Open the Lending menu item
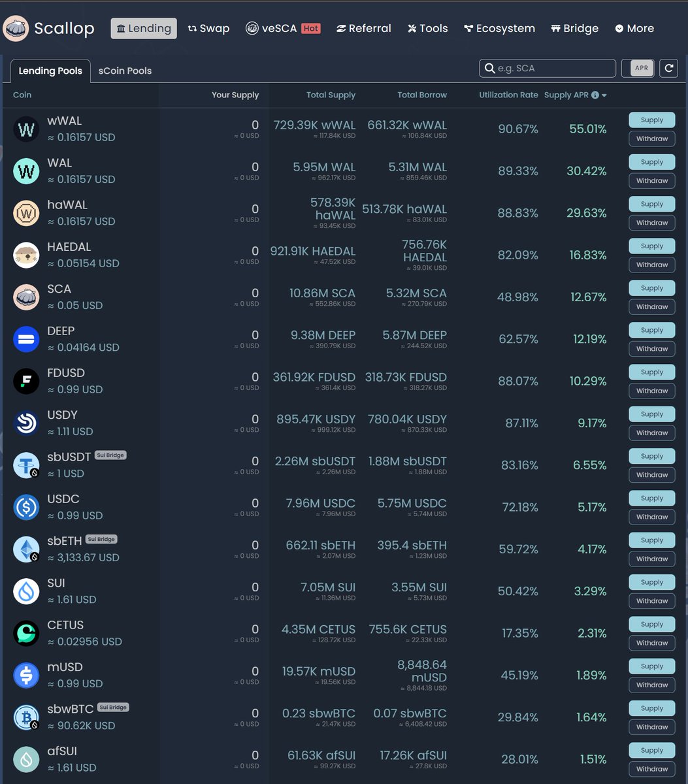688x784 pixels. pos(144,29)
